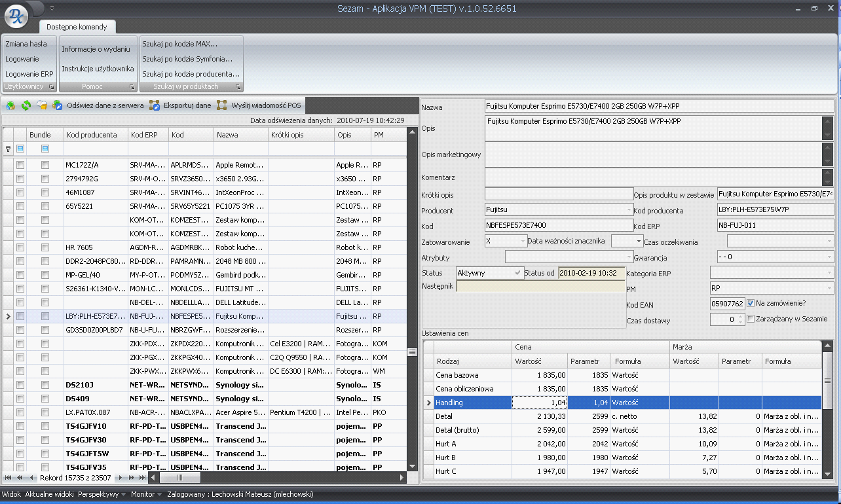The width and height of the screenshot is (841, 504).
Task: Open the Zatowarowanie dropdown
Action: pos(523,241)
